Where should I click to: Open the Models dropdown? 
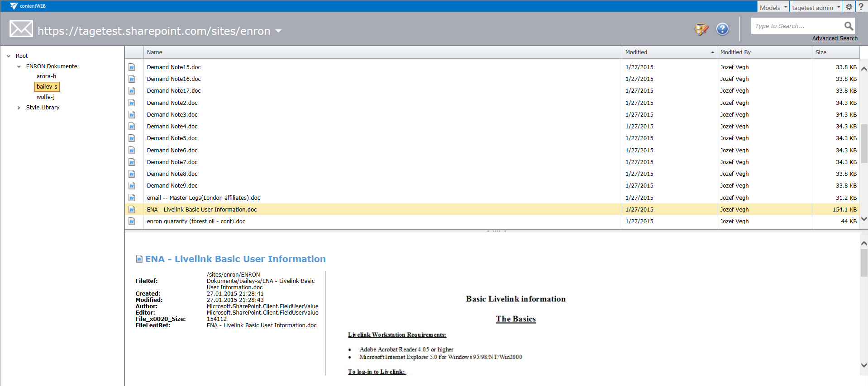coord(773,7)
